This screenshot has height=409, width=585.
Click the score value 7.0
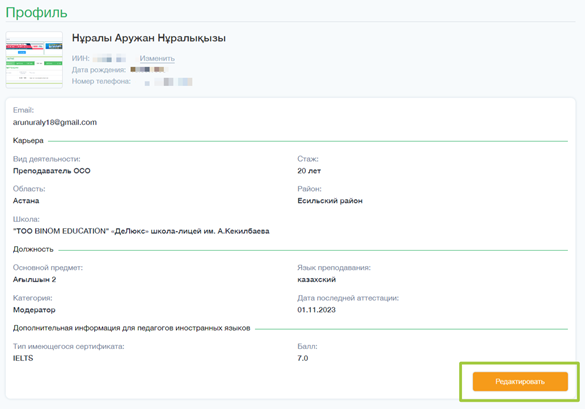click(x=303, y=358)
